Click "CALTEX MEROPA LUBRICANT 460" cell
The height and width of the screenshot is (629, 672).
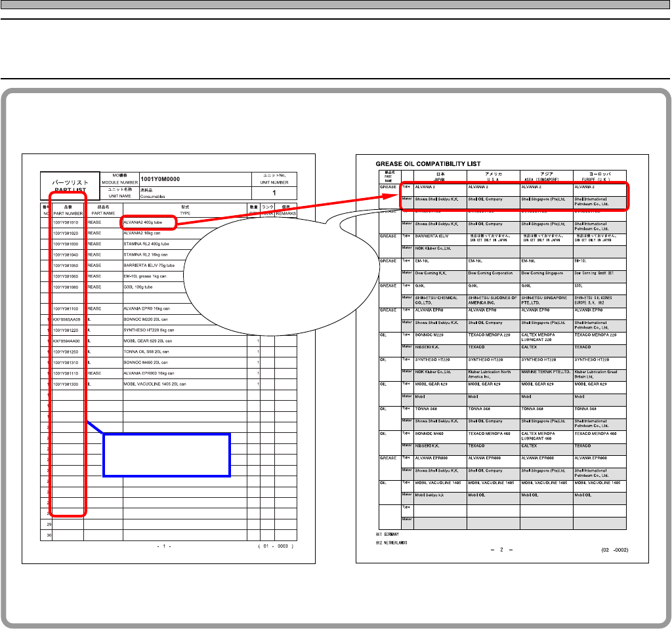coord(538,436)
